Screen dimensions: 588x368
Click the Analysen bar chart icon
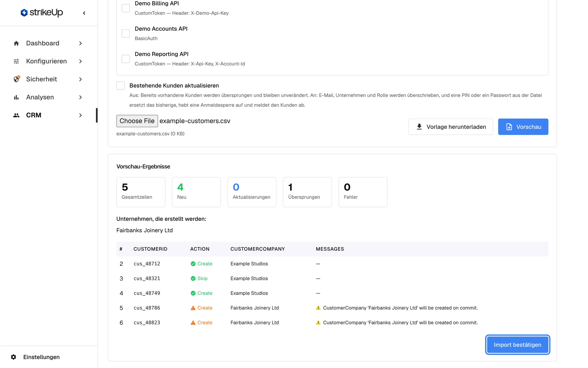(16, 97)
